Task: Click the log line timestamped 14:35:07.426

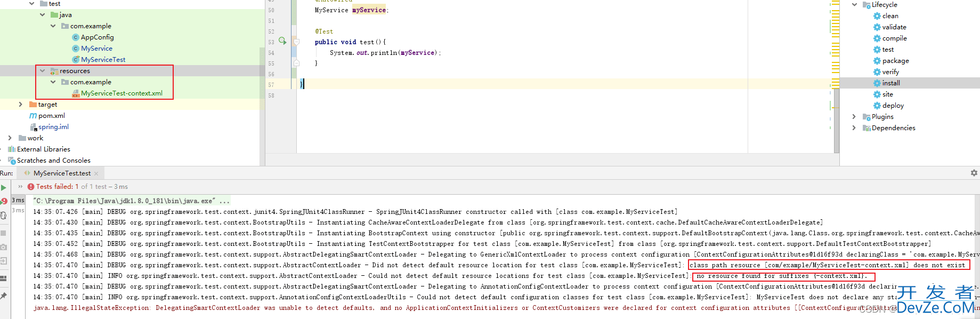Action: click(x=355, y=212)
